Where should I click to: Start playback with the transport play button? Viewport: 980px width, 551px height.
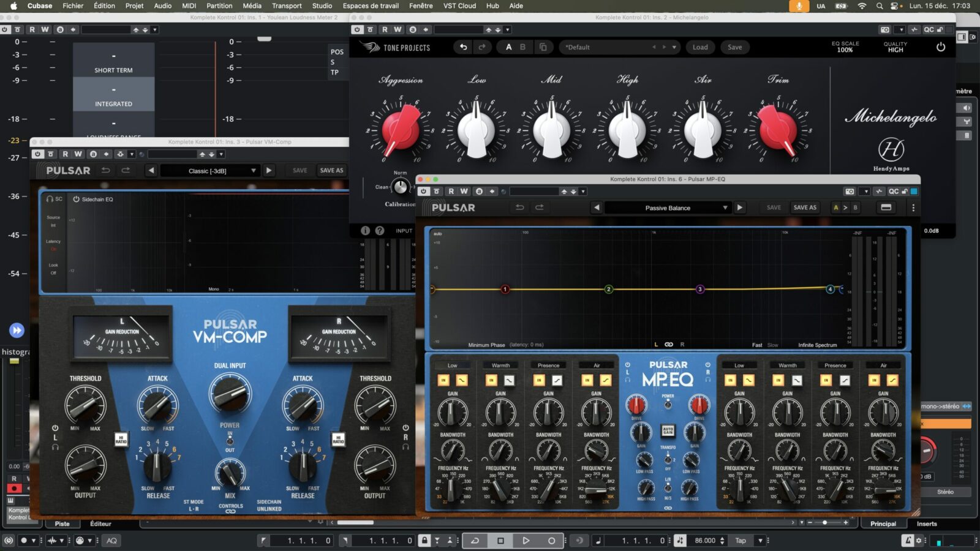(x=526, y=540)
